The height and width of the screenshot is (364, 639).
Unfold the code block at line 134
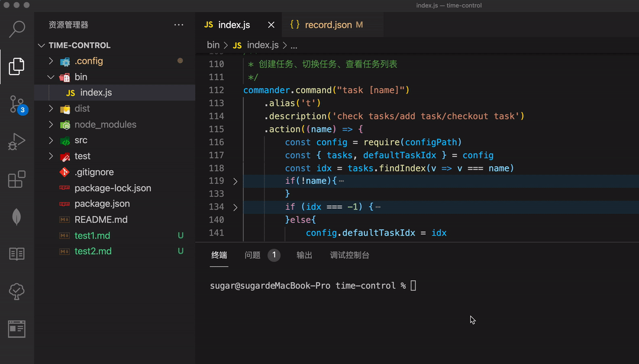click(x=235, y=207)
